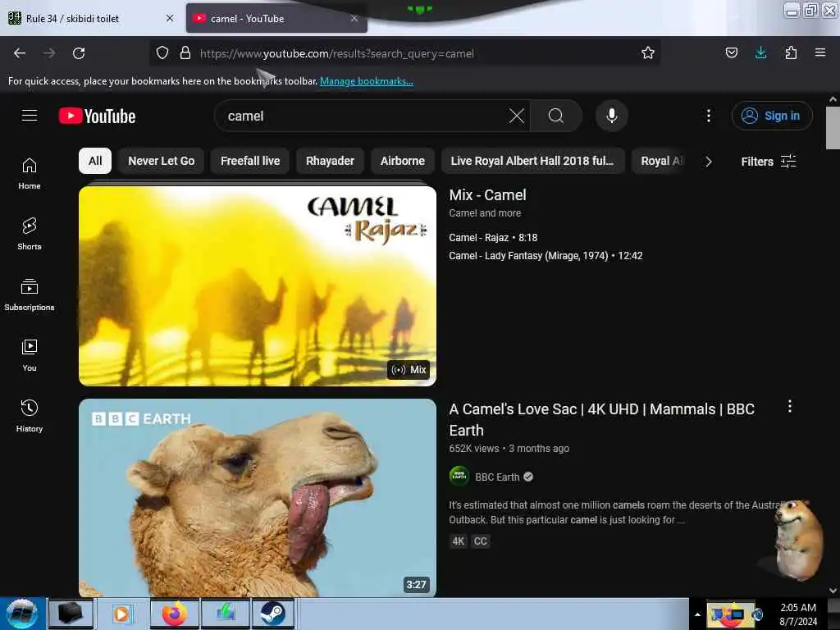Select the All filter chip
Image resolution: width=840 pixels, height=630 pixels.
[x=95, y=161]
